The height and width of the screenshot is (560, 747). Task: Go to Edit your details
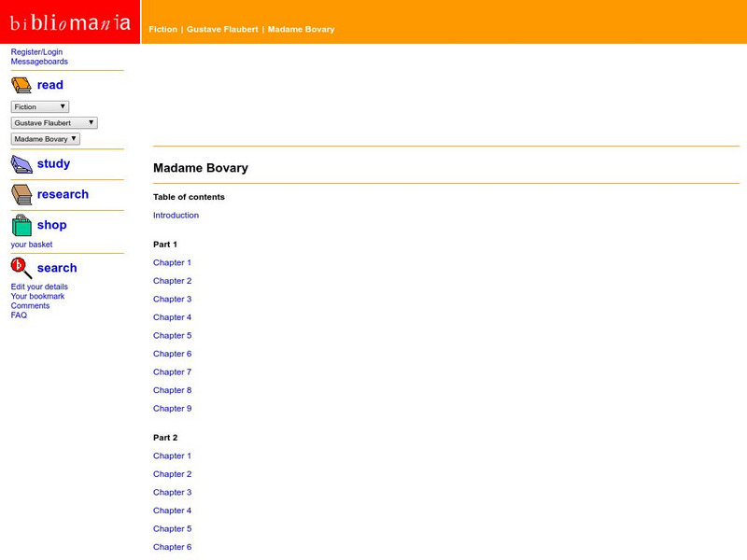(39, 287)
